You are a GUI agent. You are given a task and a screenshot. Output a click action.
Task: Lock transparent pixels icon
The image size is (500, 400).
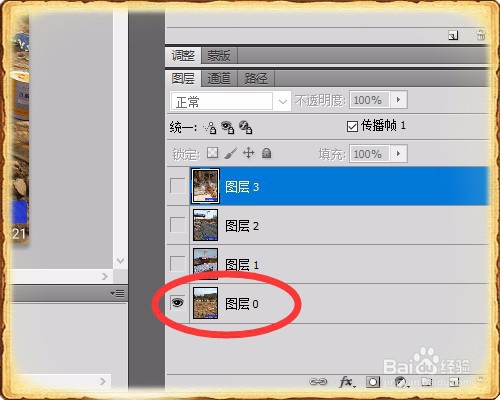(213, 153)
